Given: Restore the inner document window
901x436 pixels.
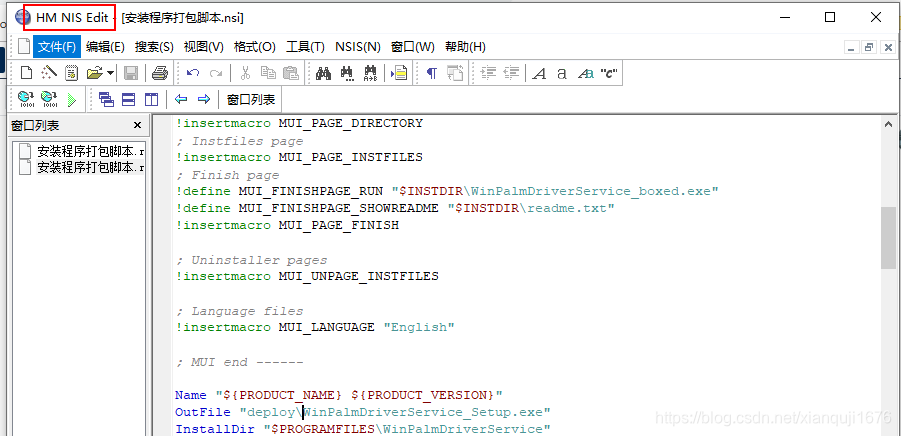Looking at the screenshot, I should [869, 47].
